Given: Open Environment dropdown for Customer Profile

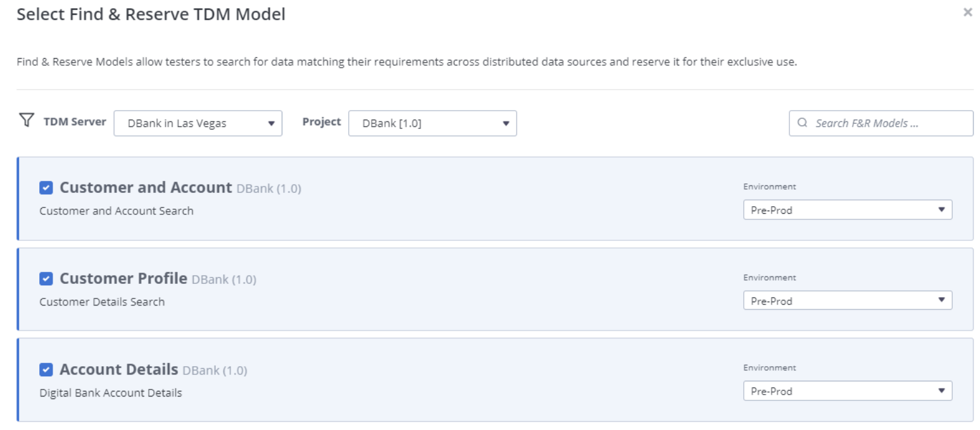Looking at the screenshot, I should pos(848,300).
